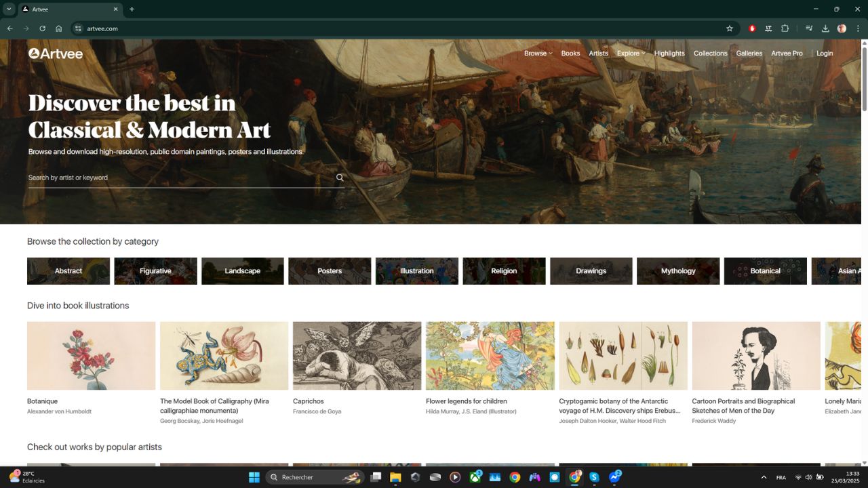The image size is (868, 488).
Task: Click the Artvee logo
Action: 56,53
